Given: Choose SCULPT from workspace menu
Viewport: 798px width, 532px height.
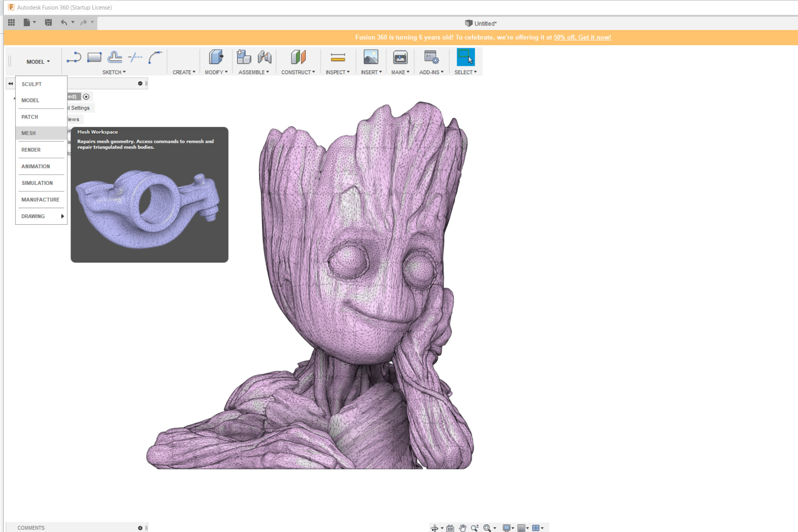Looking at the screenshot, I should (32, 84).
